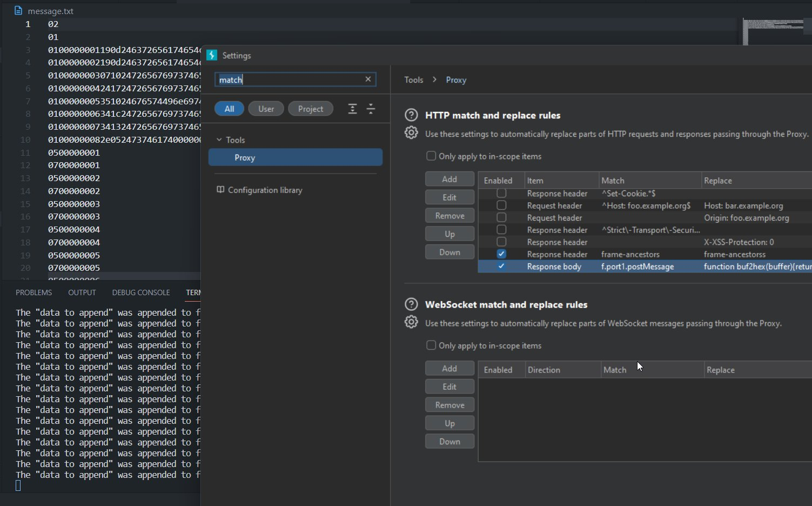
Task: Select the message.txt editor tab
Action: (44, 11)
